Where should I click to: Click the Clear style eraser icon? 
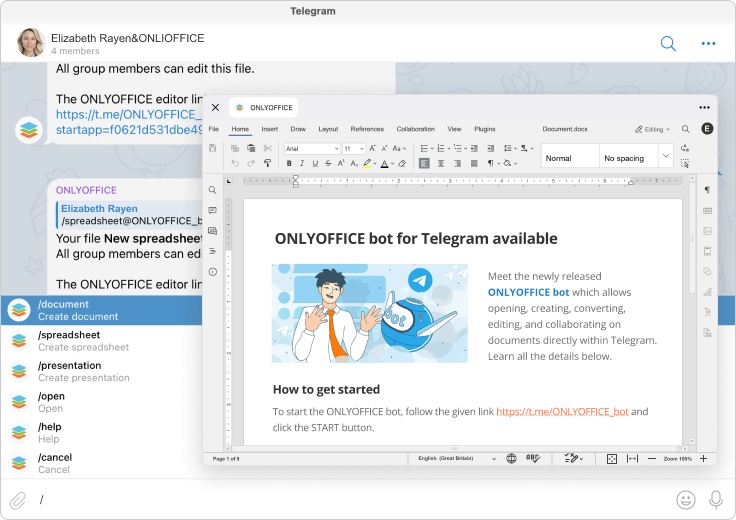pos(402,163)
